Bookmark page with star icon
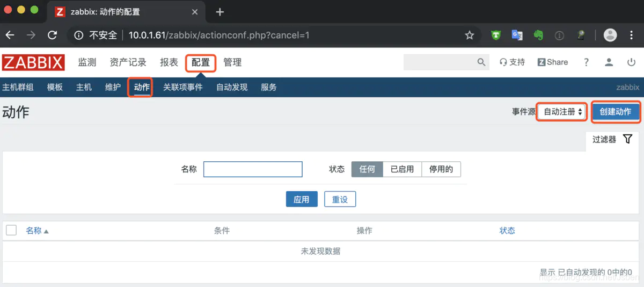644x287 pixels. (470, 35)
